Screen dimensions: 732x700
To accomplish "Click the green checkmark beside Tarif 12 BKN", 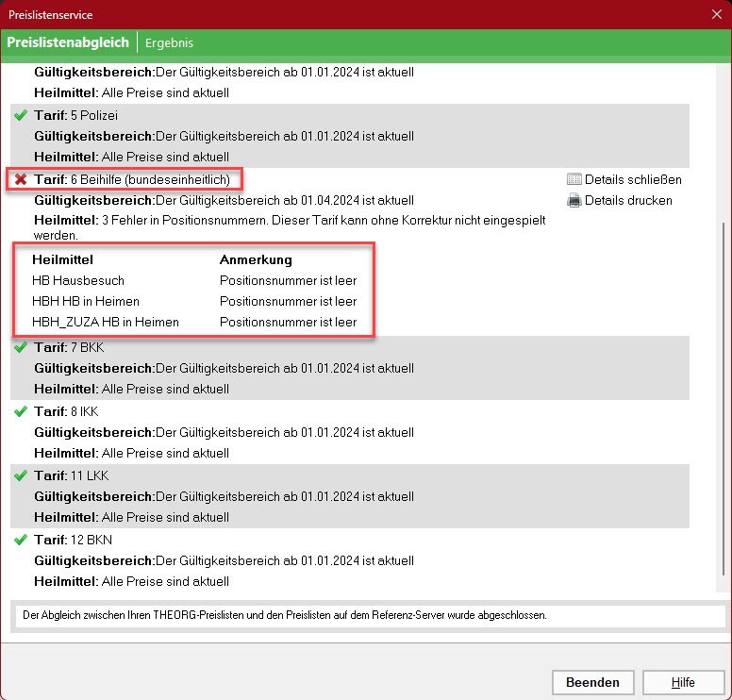I will point(21,541).
